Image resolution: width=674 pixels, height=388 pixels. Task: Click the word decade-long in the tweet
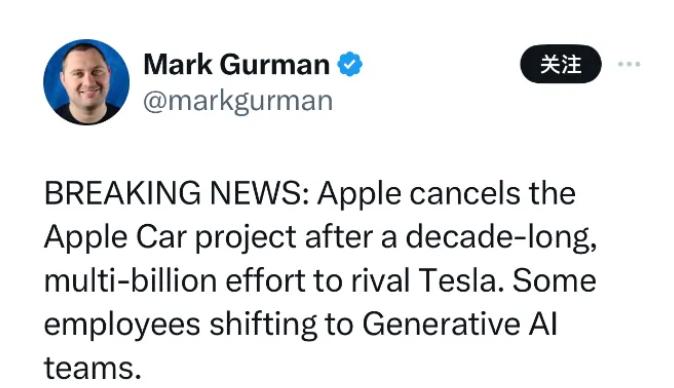point(501,238)
